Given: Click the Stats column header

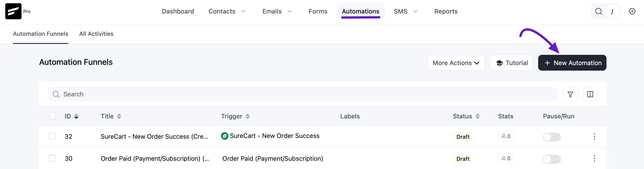Looking at the screenshot, I should 505,116.
